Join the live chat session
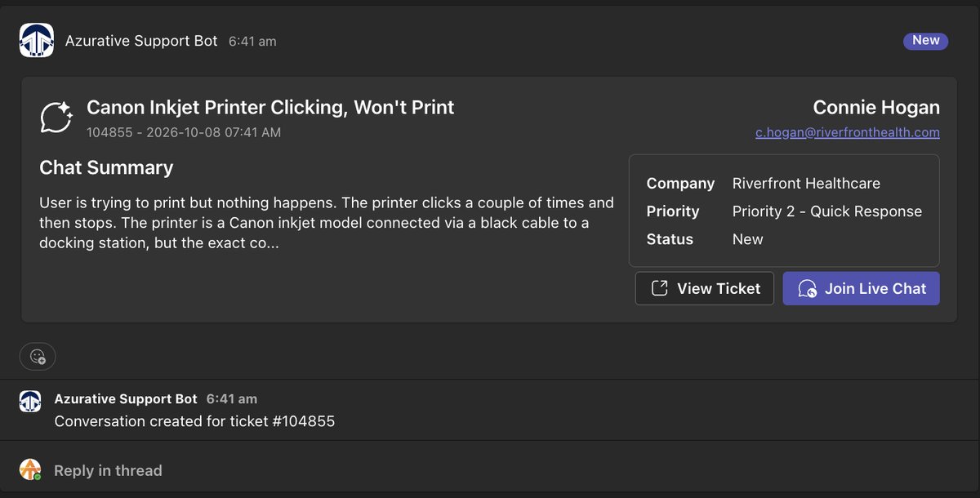The width and height of the screenshot is (980, 498). click(x=862, y=288)
